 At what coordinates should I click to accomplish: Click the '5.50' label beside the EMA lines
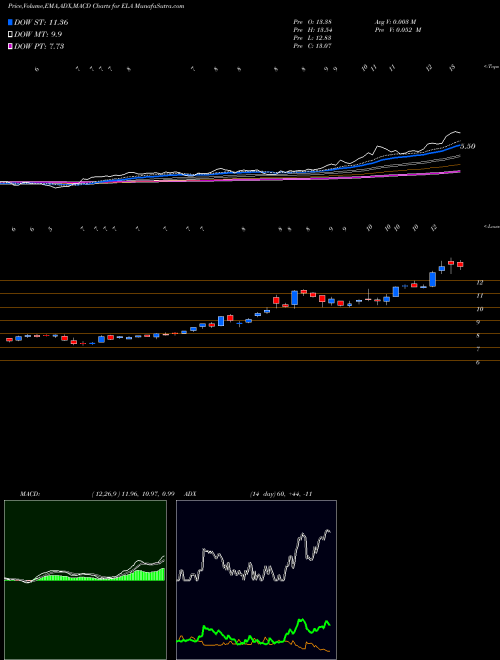(x=468, y=146)
